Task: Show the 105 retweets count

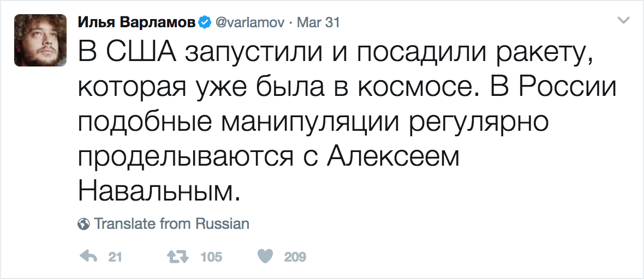Action: (x=211, y=257)
